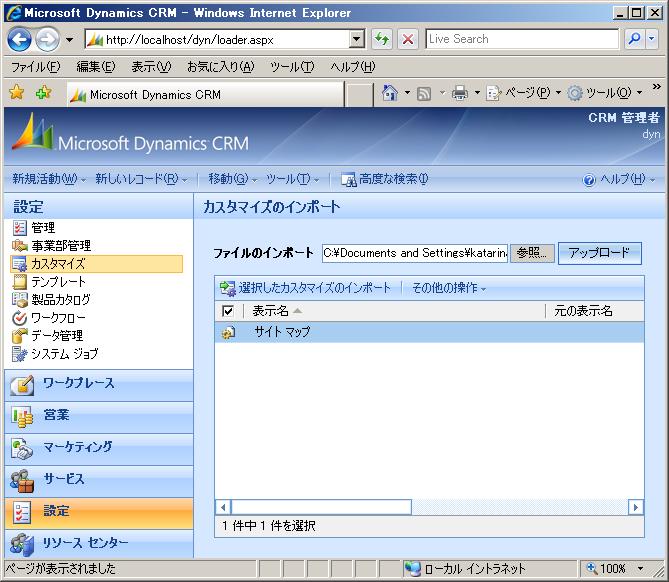Click the horizontal scrollbar thumb in grid
This screenshot has height=582, width=669.
click(321, 507)
